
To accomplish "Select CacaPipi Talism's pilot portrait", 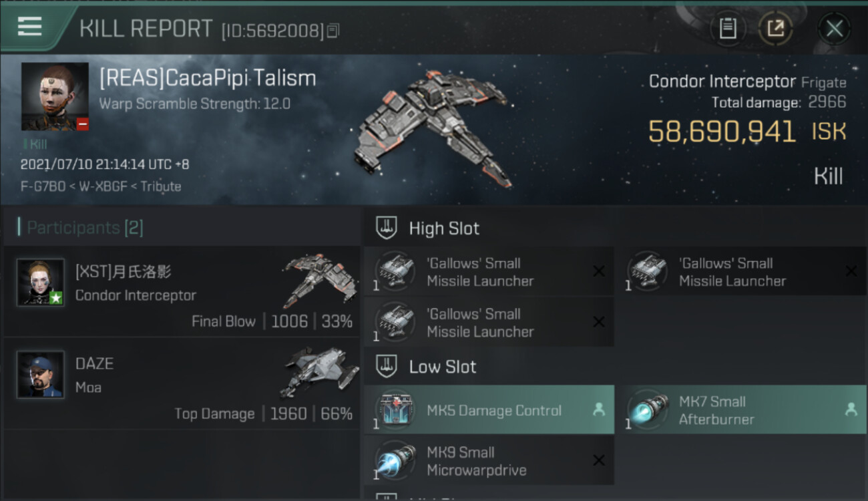I will (55, 97).
